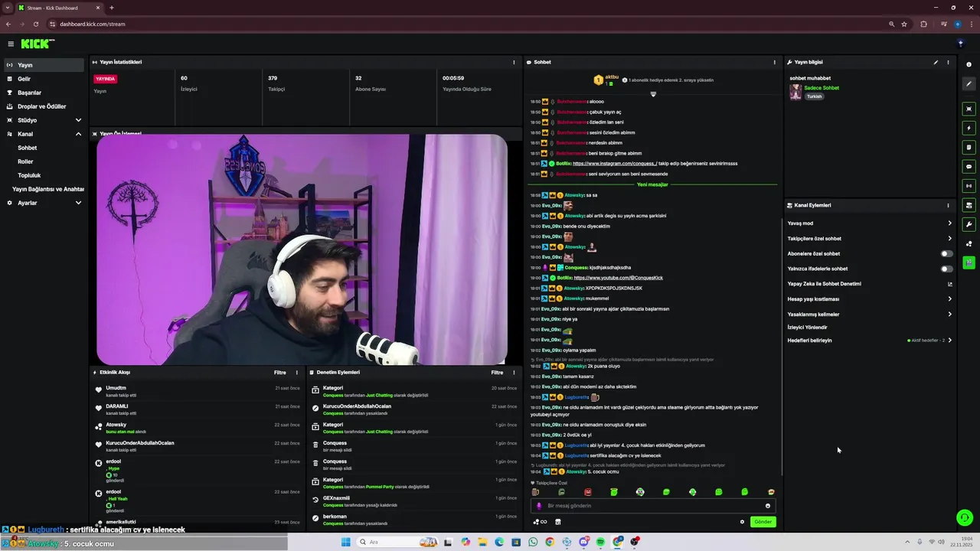The width and height of the screenshot is (980, 551).
Task: Expand chat header with collapse arrow
Action: click(653, 94)
